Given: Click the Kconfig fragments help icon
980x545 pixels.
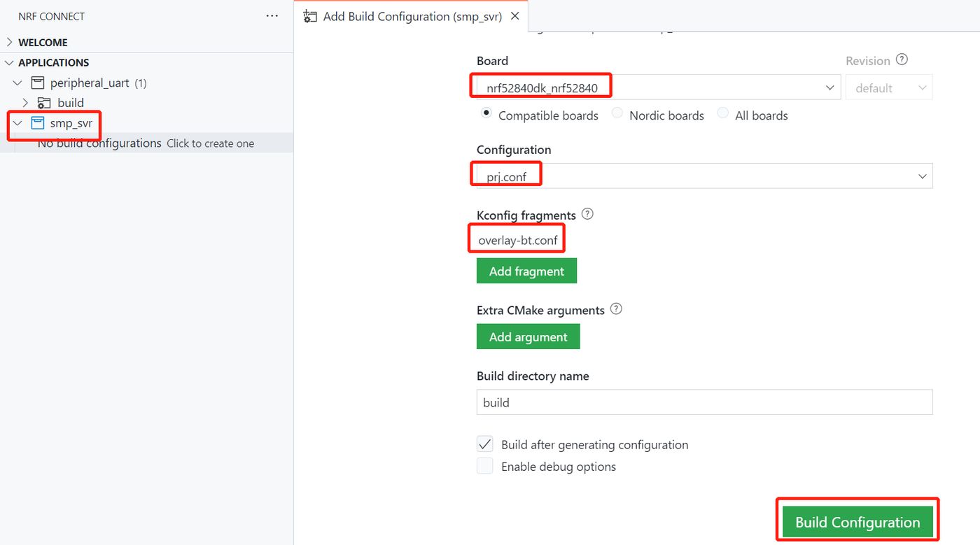Looking at the screenshot, I should click(x=587, y=214).
